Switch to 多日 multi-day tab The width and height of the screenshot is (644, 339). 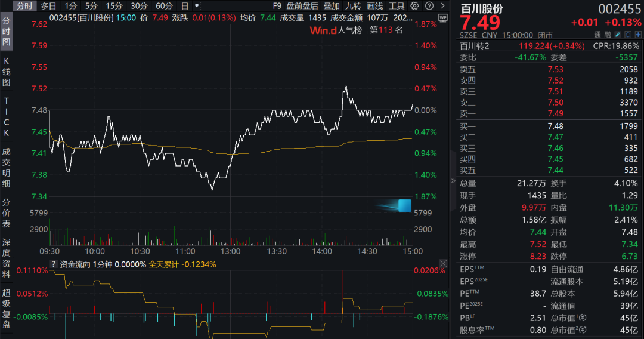click(48, 6)
